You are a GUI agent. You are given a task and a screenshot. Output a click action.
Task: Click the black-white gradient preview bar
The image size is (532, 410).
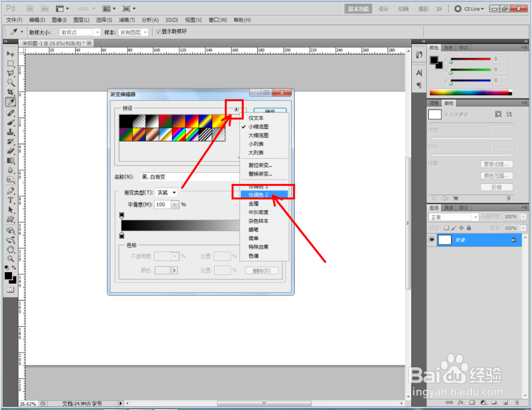click(180, 225)
